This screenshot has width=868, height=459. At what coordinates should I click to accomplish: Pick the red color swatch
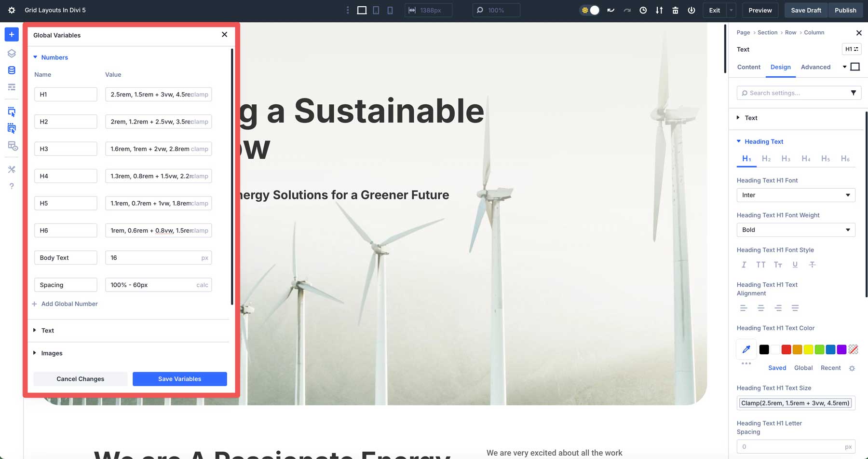click(x=786, y=349)
